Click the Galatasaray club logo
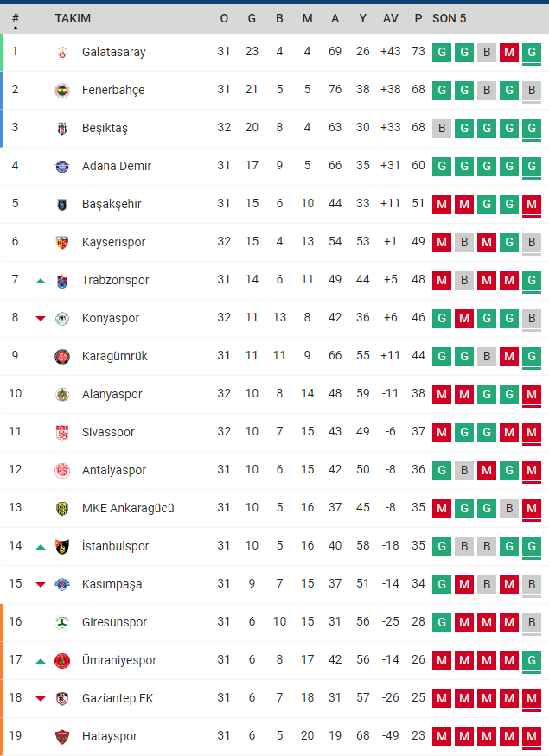The height and width of the screenshot is (756, 549). [x=62, y=53]
